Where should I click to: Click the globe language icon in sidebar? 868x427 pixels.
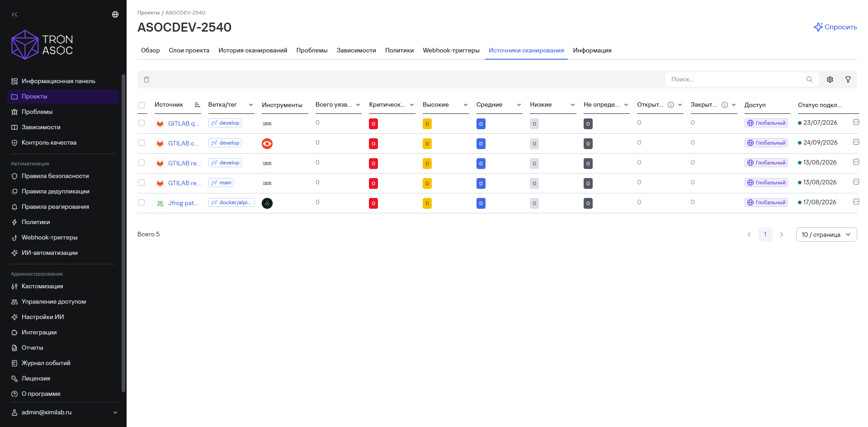pyautogui.click(x=115, y=14)
